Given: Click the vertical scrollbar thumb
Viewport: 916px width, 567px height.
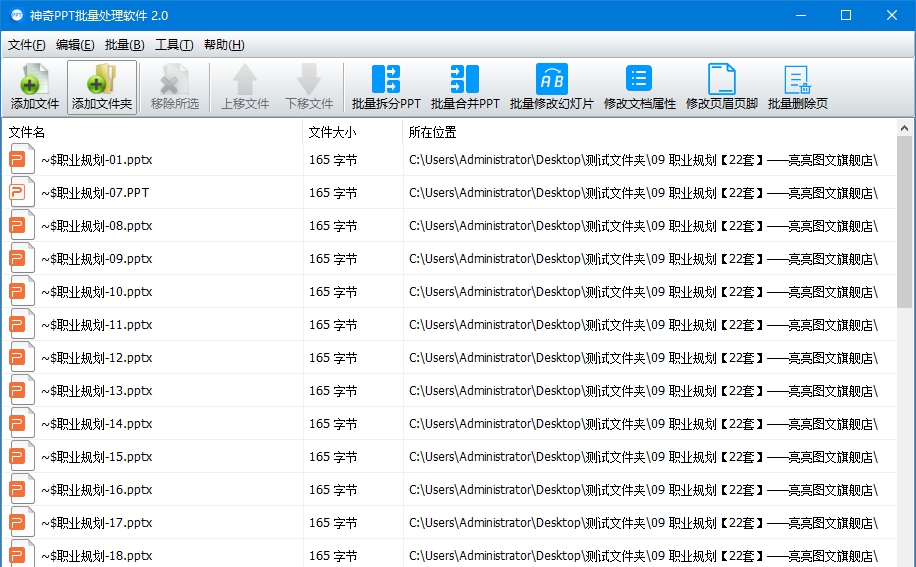Looking at the screenshot, I should point(904,222).
